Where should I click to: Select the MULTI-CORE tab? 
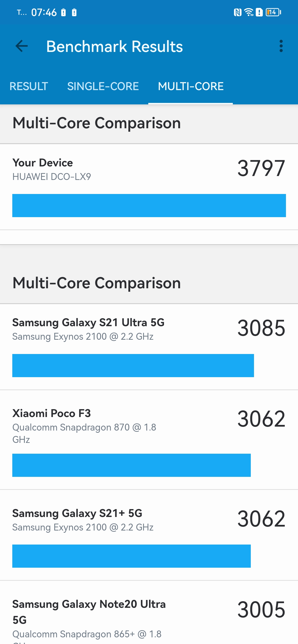[191, 86]
